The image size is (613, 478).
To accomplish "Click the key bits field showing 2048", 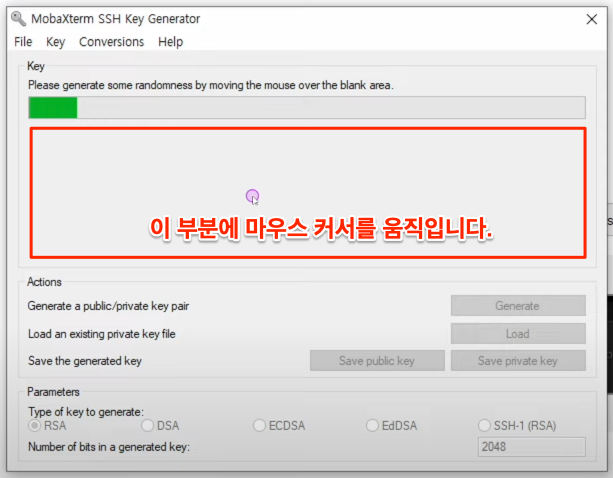I will point(532,447).
